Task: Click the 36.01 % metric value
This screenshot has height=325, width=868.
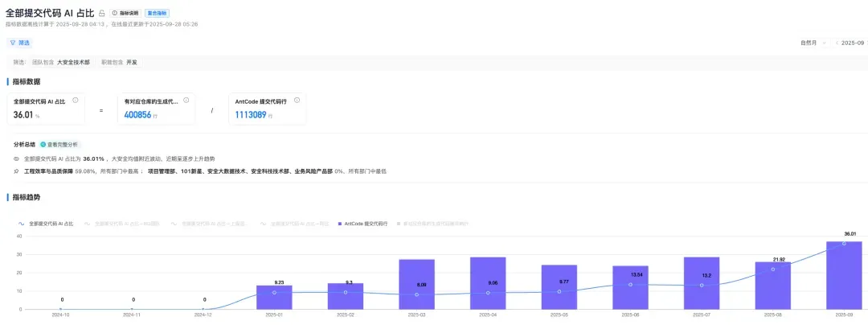Action: (27, 115)
